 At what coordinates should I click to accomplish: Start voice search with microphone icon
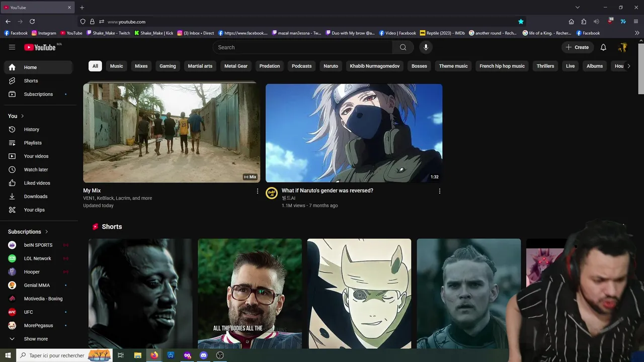tap(426, 47)
